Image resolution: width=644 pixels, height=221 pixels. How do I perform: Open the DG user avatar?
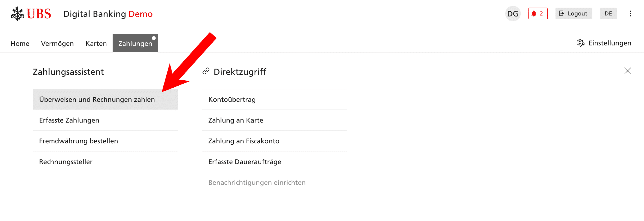point(513,14)
